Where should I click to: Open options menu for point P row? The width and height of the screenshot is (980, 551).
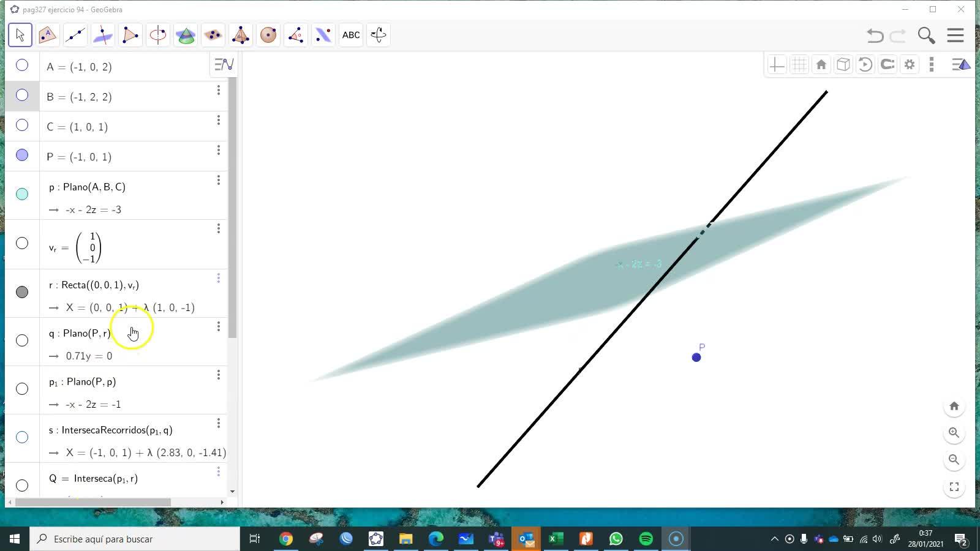pos(218,150)
